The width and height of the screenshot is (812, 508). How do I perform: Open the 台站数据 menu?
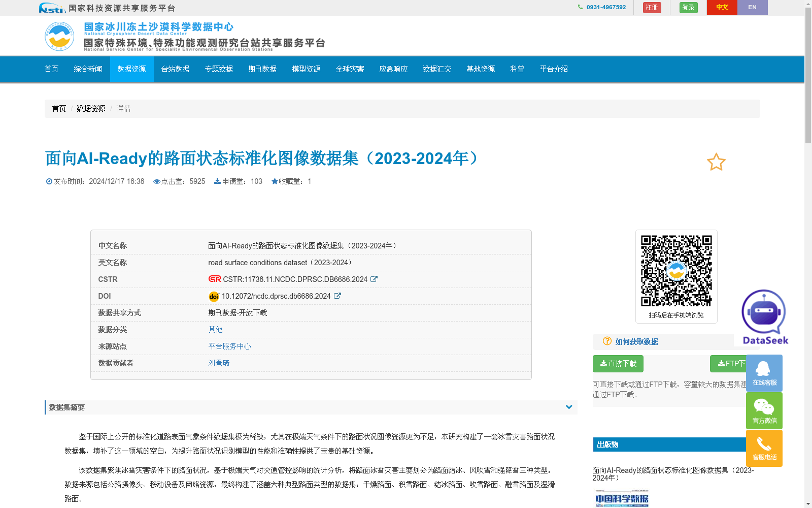tap(176, 69)
